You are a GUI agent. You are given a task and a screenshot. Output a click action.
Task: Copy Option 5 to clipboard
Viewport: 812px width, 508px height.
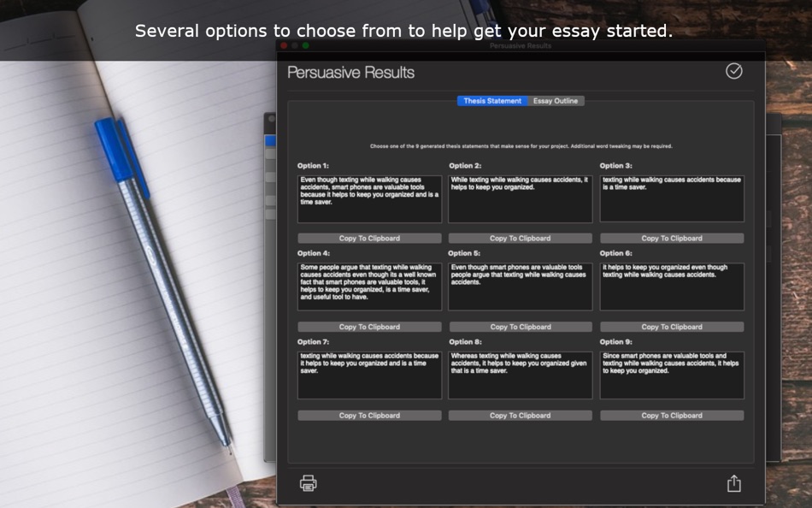click(521, 327)
